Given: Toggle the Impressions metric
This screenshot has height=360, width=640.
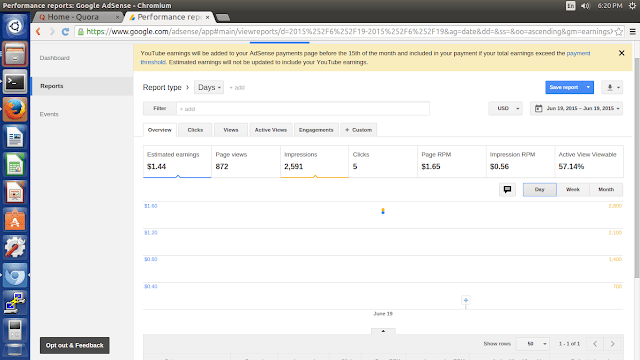Looking at the screenshot, I should tap(314, 161).
